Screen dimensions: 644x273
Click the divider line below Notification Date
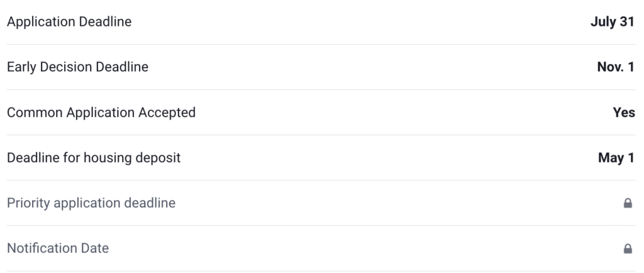(322, 271)
